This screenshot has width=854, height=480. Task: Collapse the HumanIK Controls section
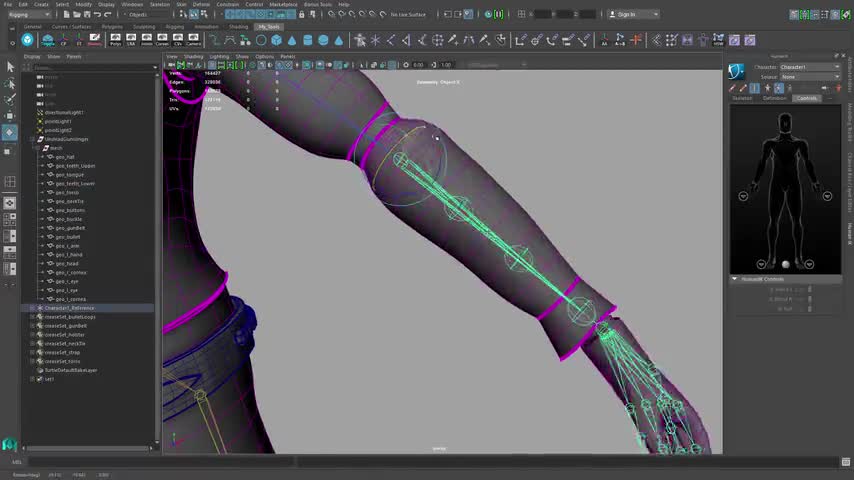(734, 279)
